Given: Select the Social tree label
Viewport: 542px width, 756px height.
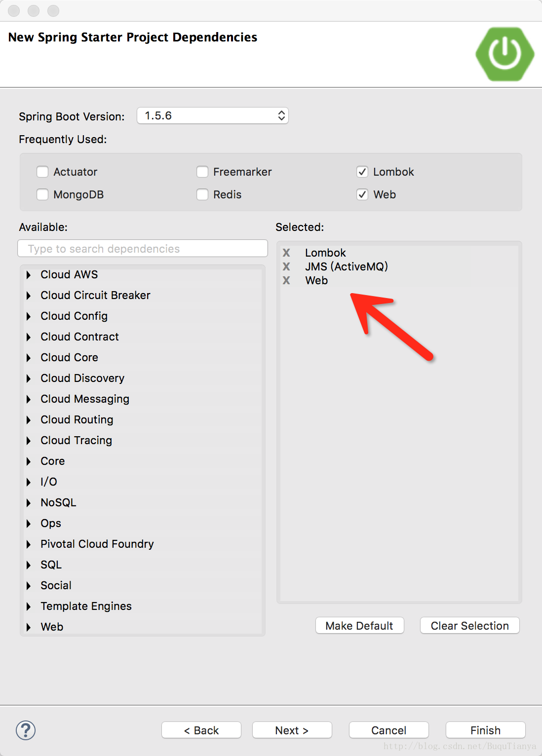Looking at the screenshot, I should pos(56,585).
